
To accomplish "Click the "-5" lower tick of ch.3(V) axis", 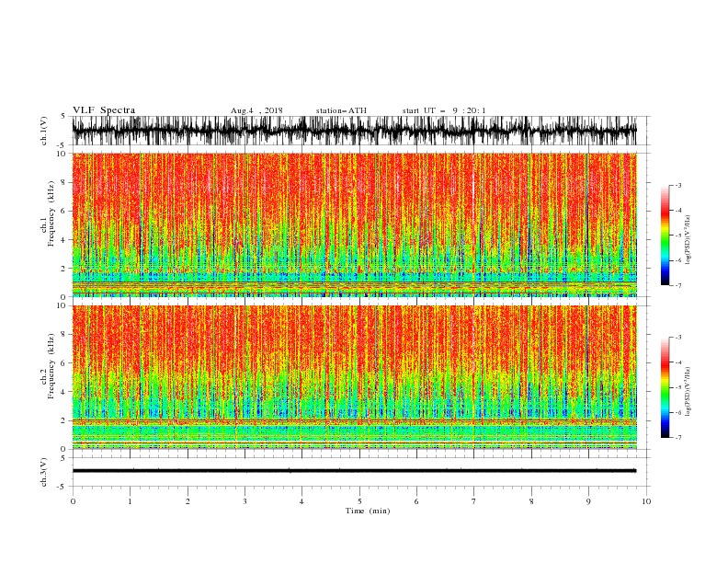I will (61, 487).
